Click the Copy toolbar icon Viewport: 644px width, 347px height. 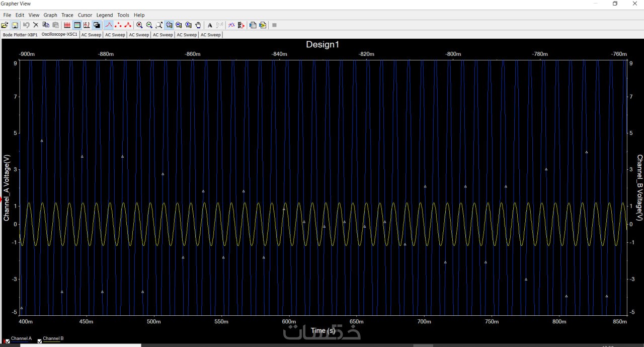coord(46,25)
